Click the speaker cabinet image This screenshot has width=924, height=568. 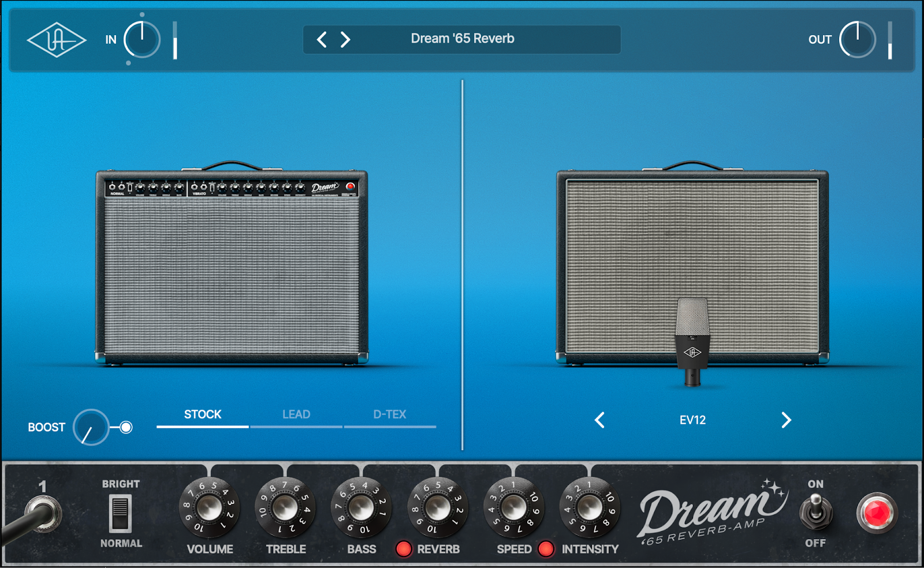(x=692, y=263)
